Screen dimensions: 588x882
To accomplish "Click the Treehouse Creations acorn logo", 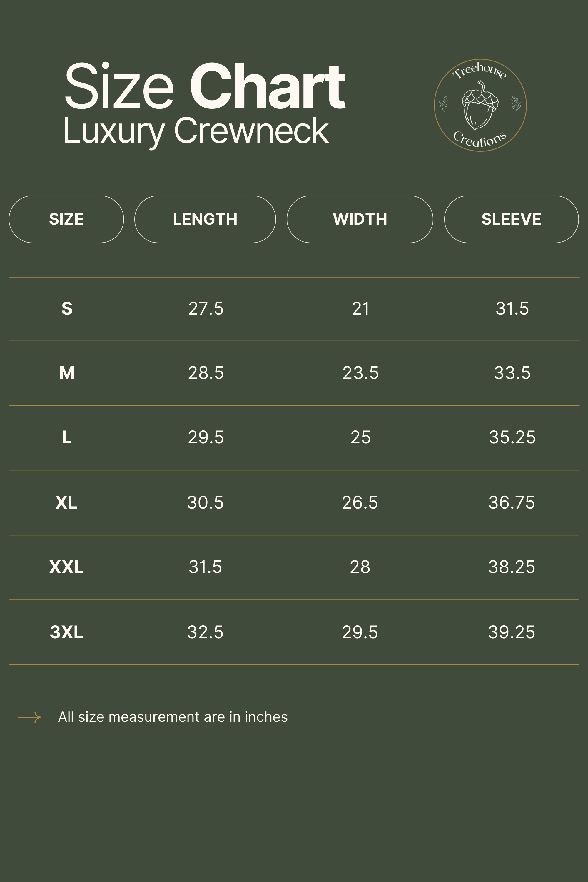I will 480,105.
